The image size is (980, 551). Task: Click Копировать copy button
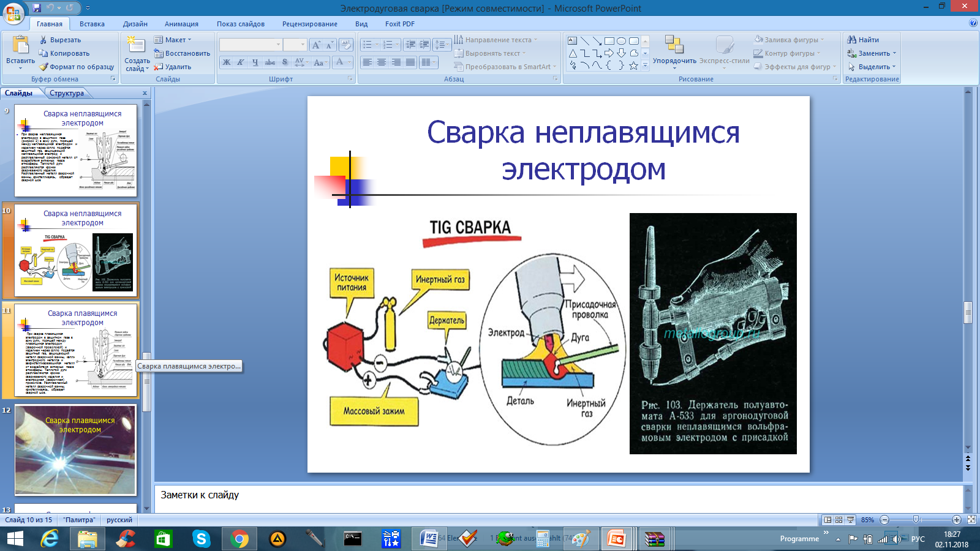click(64, 53)
